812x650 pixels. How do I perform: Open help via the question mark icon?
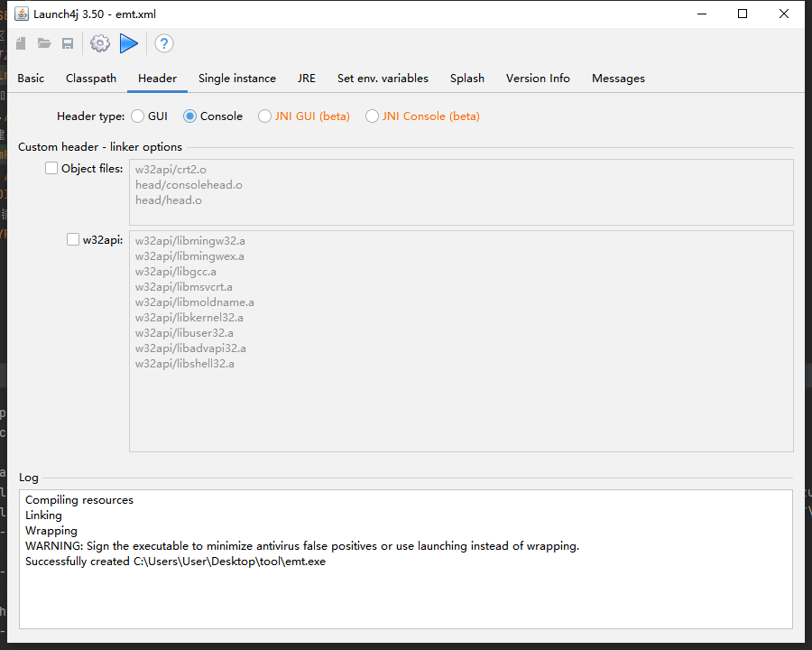[163, 43]
